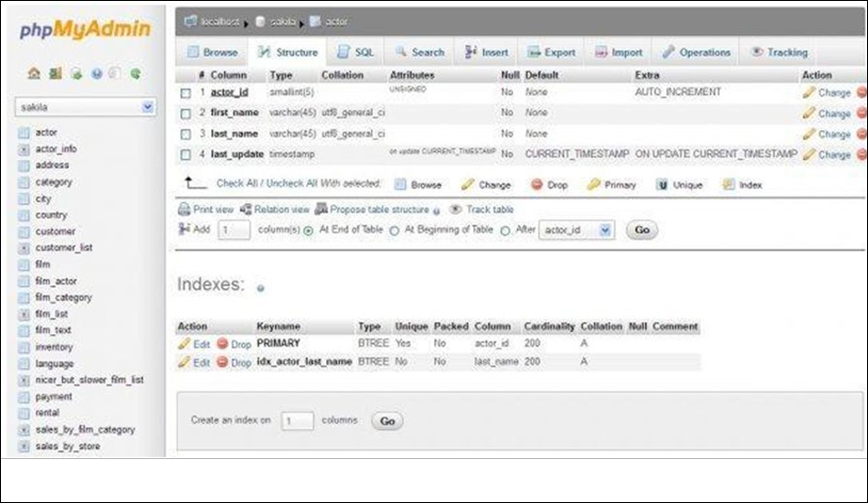Open the Tracking tab
The height and width of the screenshot is (503, 868).
click(779, 52)
